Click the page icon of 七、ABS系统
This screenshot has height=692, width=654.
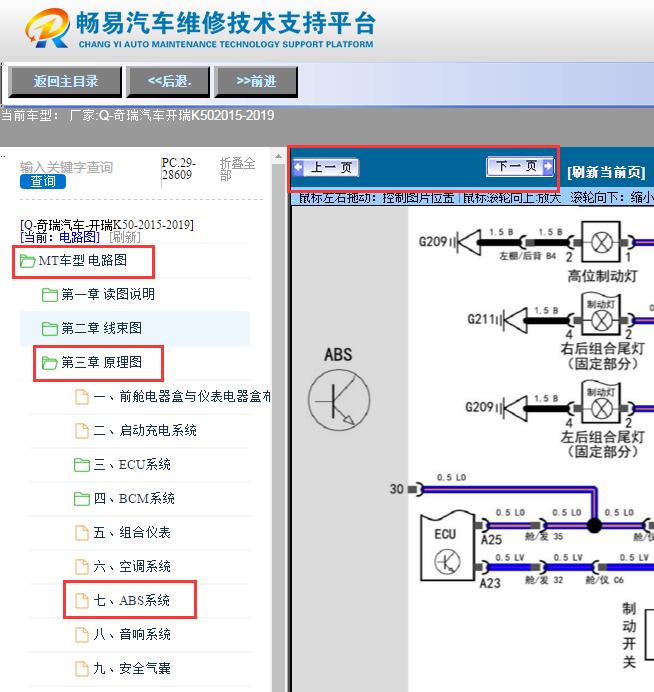click(82, 601)
